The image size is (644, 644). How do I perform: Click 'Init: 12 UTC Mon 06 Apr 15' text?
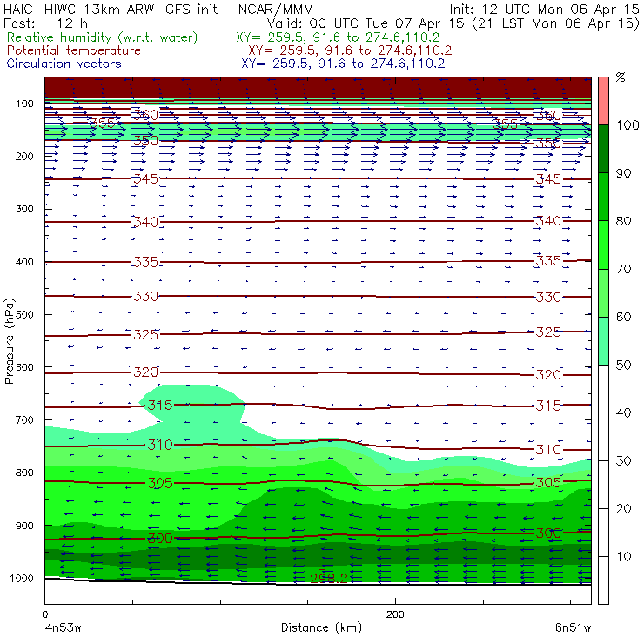coord(544,9)
